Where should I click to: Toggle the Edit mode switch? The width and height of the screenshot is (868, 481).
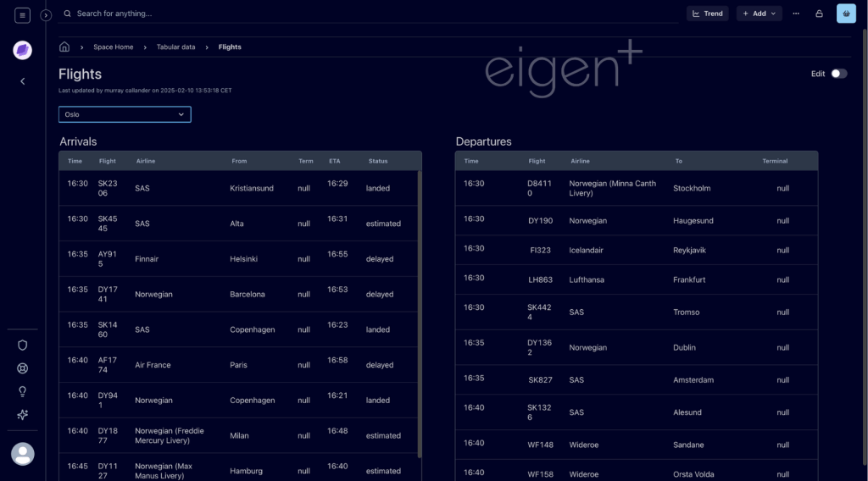pos(838,74)
